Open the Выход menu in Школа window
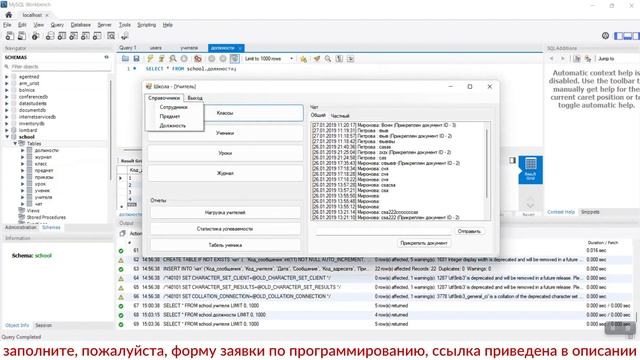 coord(195,98)
